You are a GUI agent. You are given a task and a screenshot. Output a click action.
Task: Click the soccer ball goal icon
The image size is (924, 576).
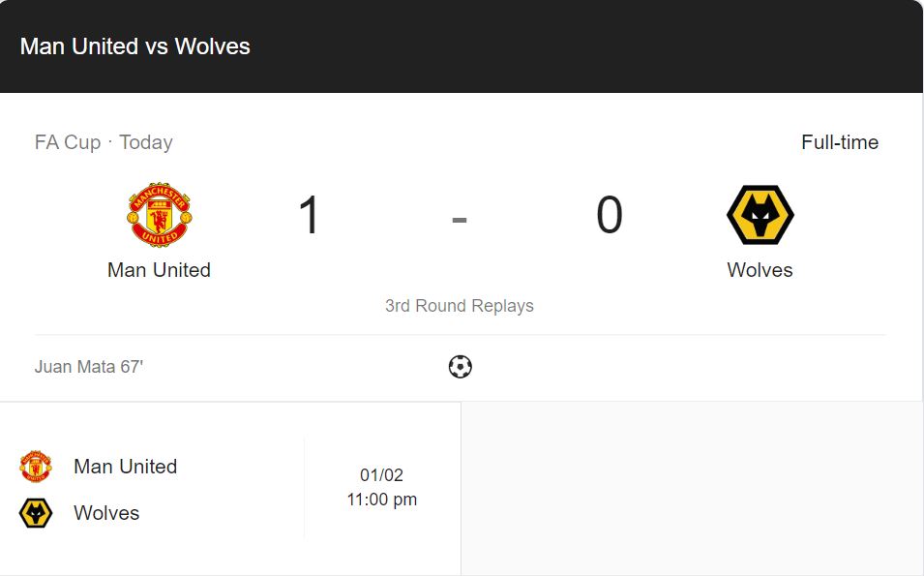click(460, 367)
